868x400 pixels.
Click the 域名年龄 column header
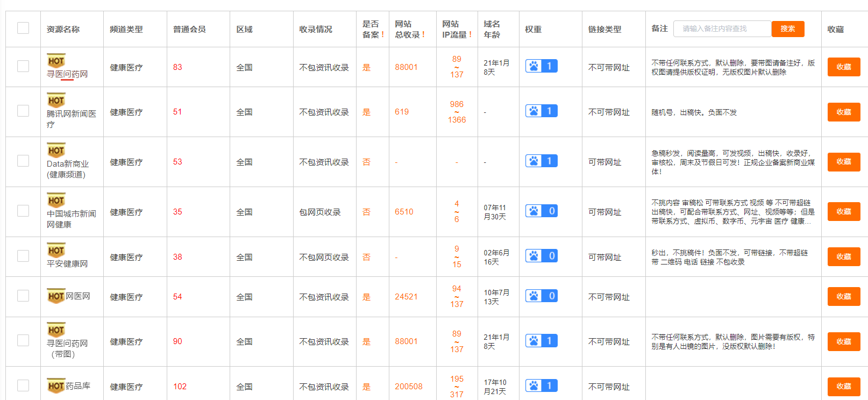click(492, 29)
